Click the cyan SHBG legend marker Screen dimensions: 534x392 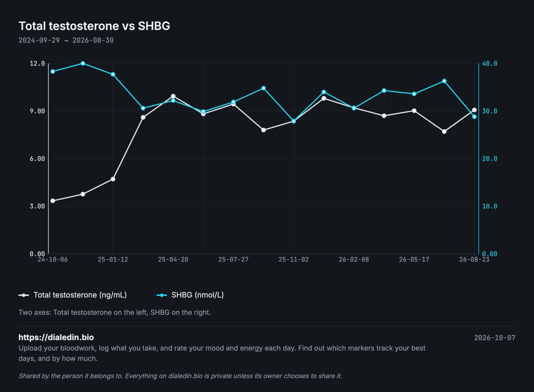pos(162,295)
